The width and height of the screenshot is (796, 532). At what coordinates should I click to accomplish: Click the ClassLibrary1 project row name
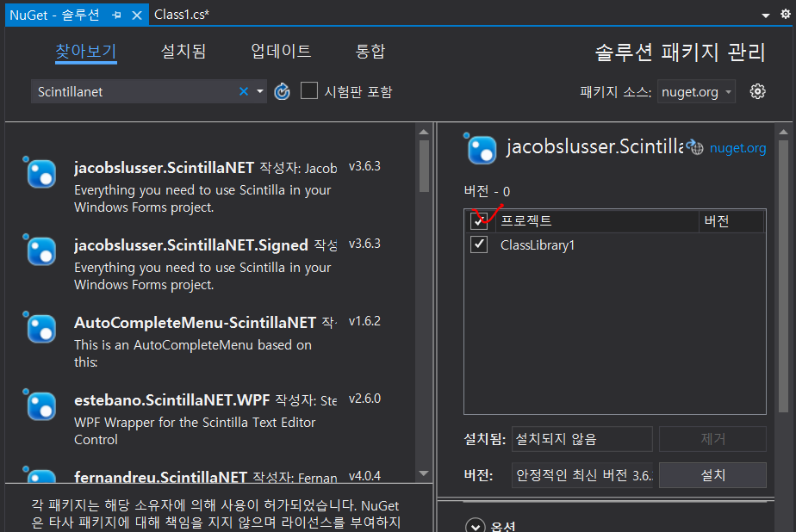point(537,245)
